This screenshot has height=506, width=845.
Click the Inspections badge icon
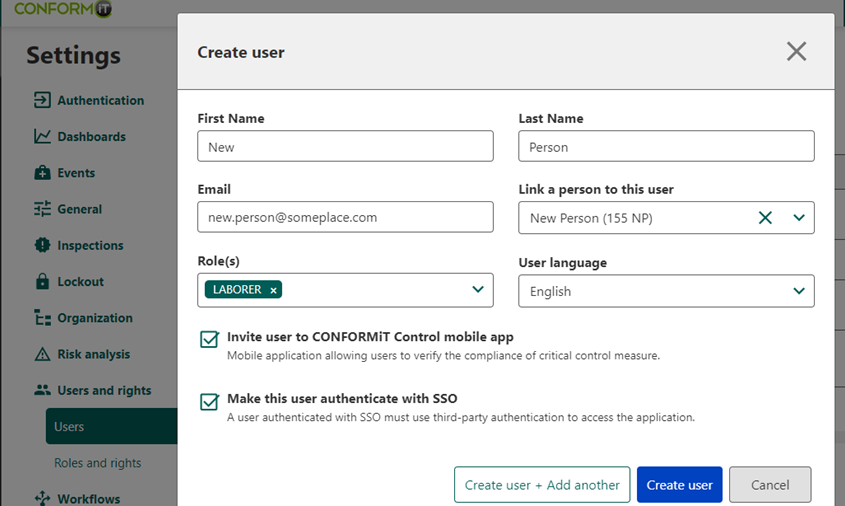point(42,245)
